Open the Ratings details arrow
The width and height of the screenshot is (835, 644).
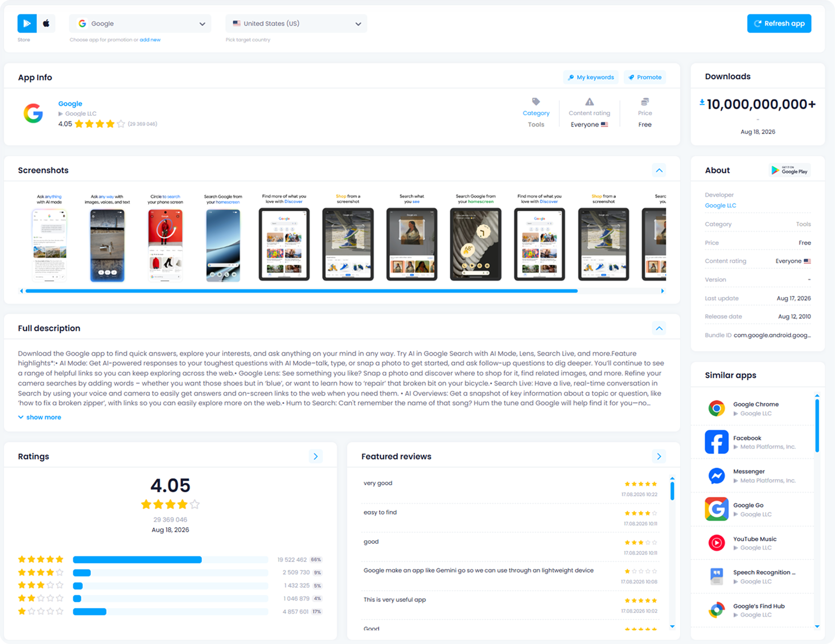[316, 457]
